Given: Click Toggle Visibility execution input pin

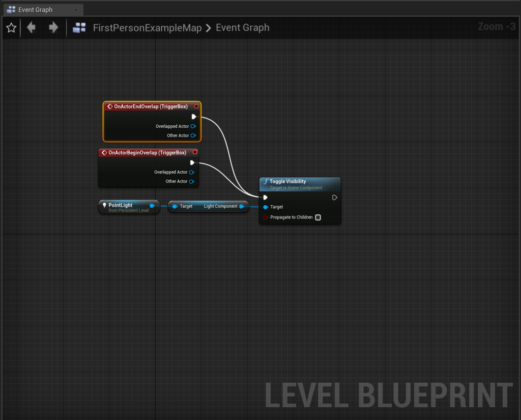Looking at the screenshot, I should [x=265, y=198].
